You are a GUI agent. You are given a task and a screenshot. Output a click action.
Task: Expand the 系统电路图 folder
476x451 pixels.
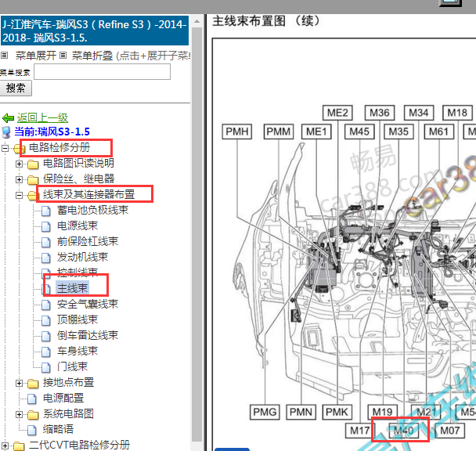tap(19, 414)
